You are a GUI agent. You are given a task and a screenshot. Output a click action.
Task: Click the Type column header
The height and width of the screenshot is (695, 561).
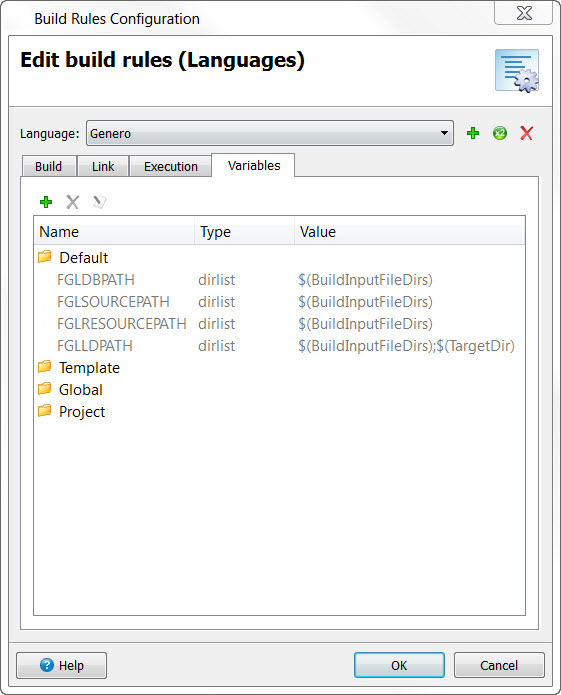coord(244,231)
